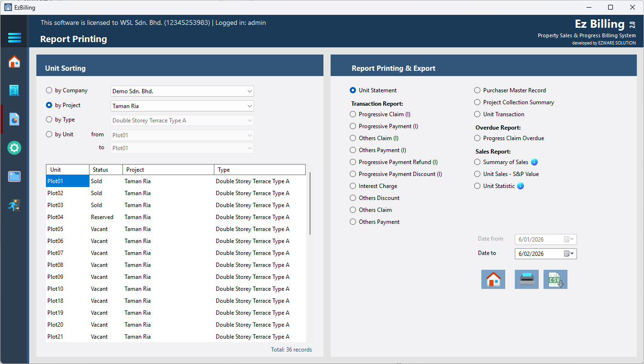This screenshot has width=644, height=364.
Task: Open the Date to dropdown field
Action: [546, 254]
